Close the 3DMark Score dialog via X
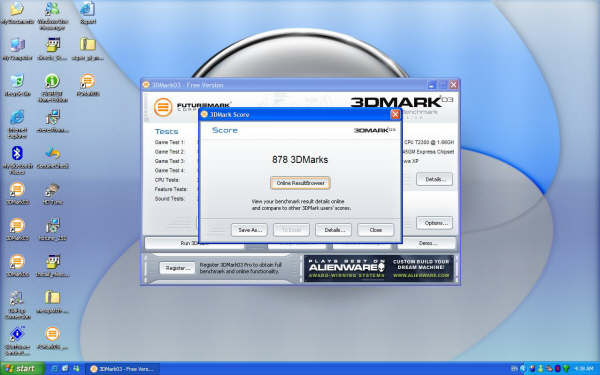Viewport: 600px width, 375px height. pos(395,114)
